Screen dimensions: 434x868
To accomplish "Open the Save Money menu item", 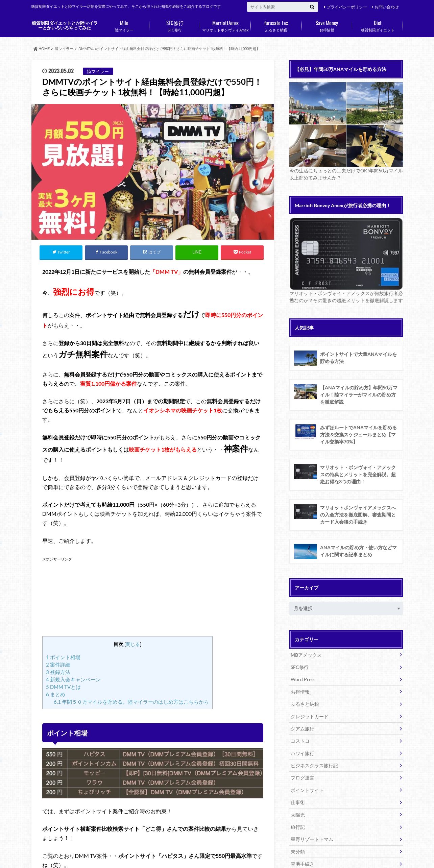I will [x=327, y=26].
